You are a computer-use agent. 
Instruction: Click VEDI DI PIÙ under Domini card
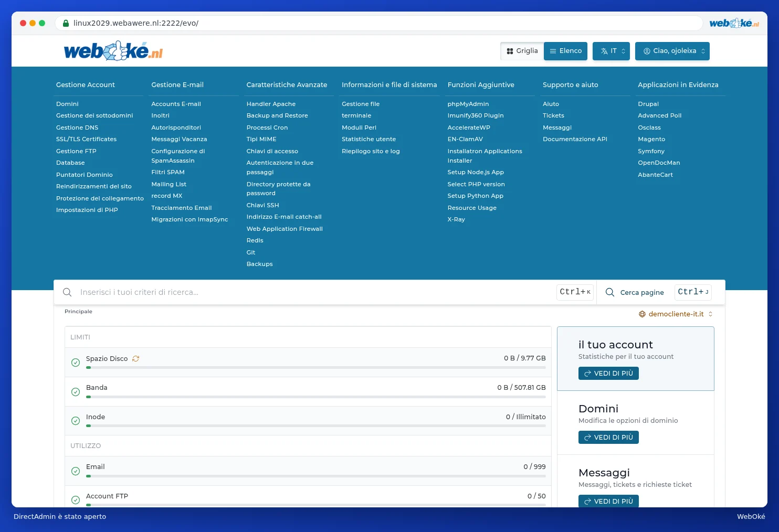coord(608,438)
